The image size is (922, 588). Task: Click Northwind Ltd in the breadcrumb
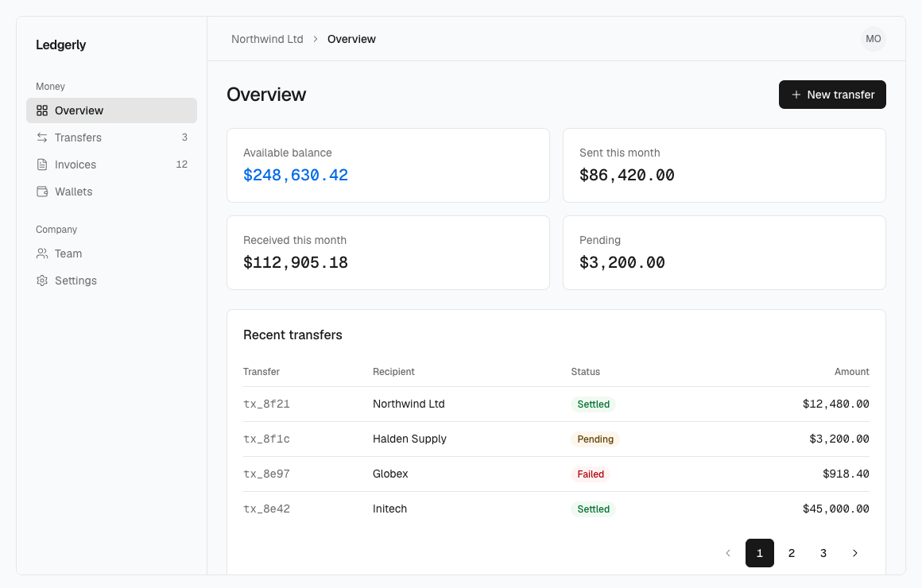(x=267, y=39)
